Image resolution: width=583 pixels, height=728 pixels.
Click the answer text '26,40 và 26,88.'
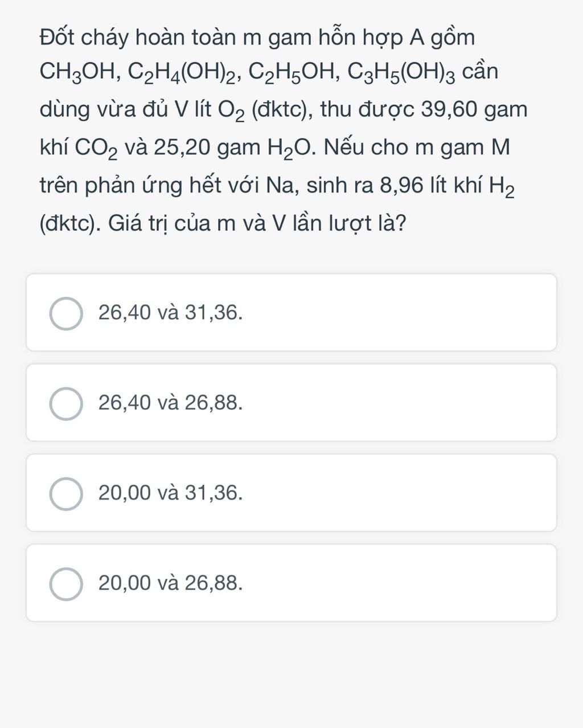click(x=171, y=403)
